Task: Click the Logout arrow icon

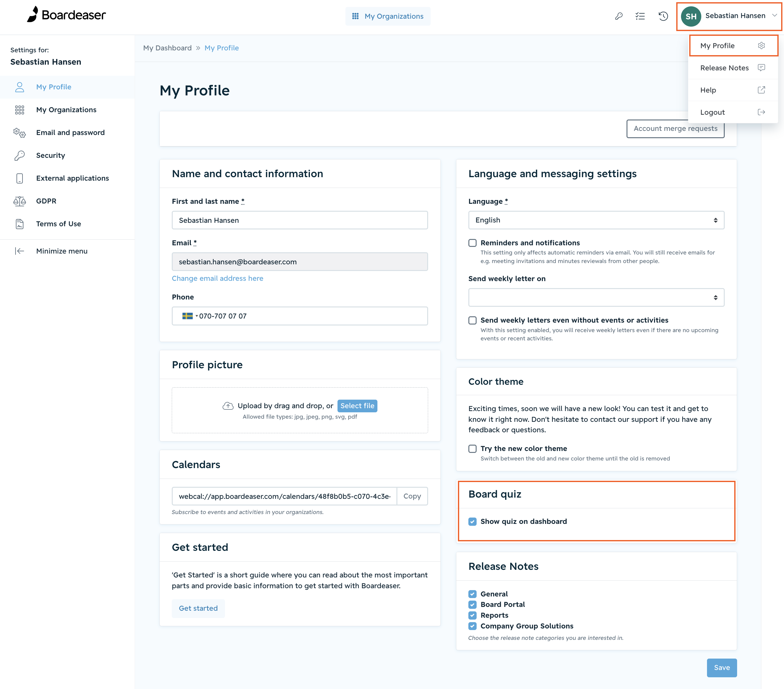Action: pyautogui.click(x=762, y=112)
